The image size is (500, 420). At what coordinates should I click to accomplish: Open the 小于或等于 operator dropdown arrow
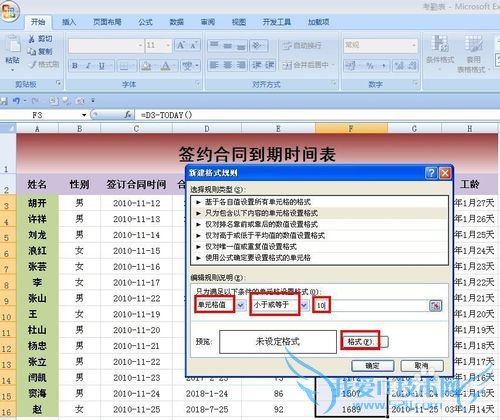click(x=304, y=305)
